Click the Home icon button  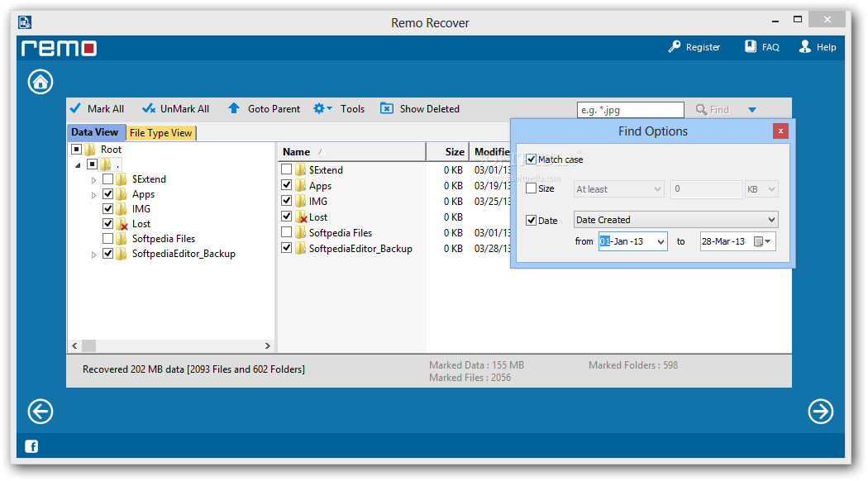(x=41, y=82)
